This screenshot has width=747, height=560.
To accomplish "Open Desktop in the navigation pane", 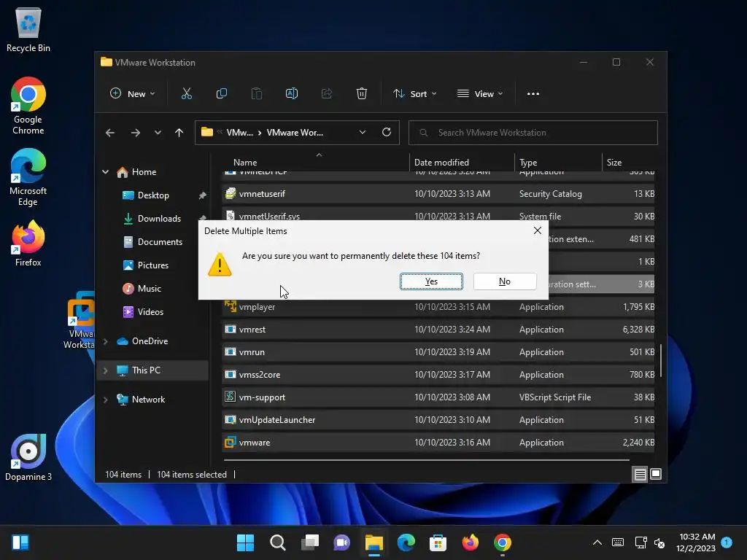I will pos(153,195).
